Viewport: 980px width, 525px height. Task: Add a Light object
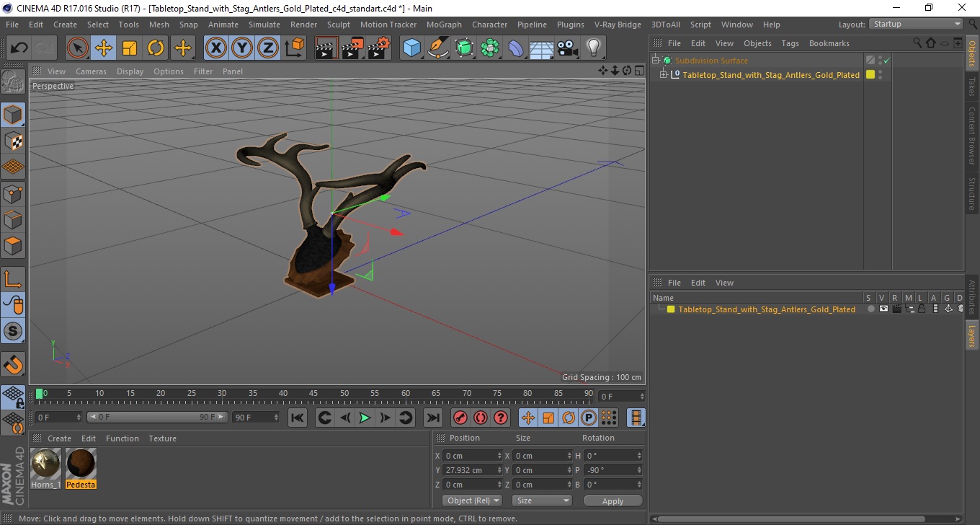point(594,48)
